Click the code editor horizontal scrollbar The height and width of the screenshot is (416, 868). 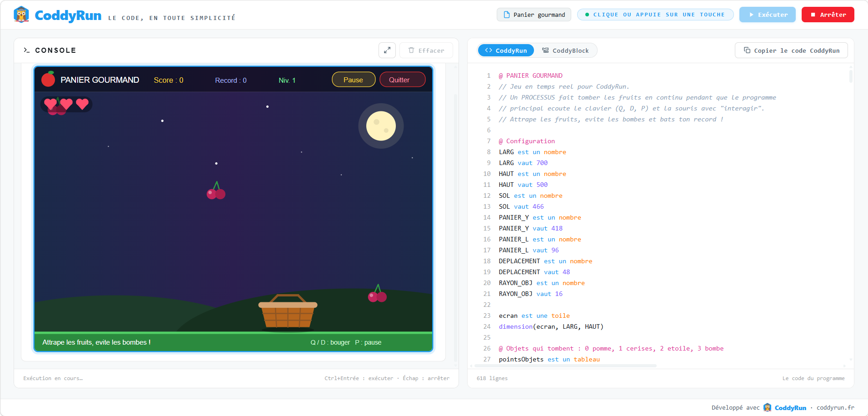566,366
